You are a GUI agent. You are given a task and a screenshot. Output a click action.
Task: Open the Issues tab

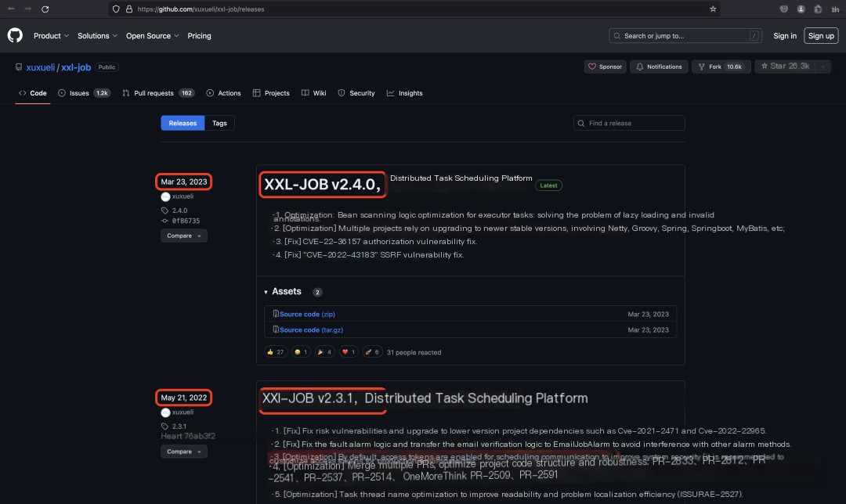click(x=84, y=93)
